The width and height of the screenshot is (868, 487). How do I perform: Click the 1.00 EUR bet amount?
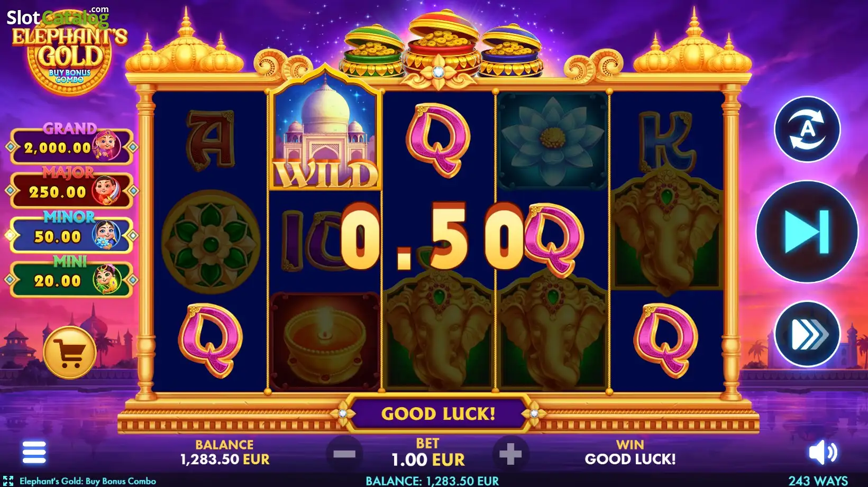[428, 460]
